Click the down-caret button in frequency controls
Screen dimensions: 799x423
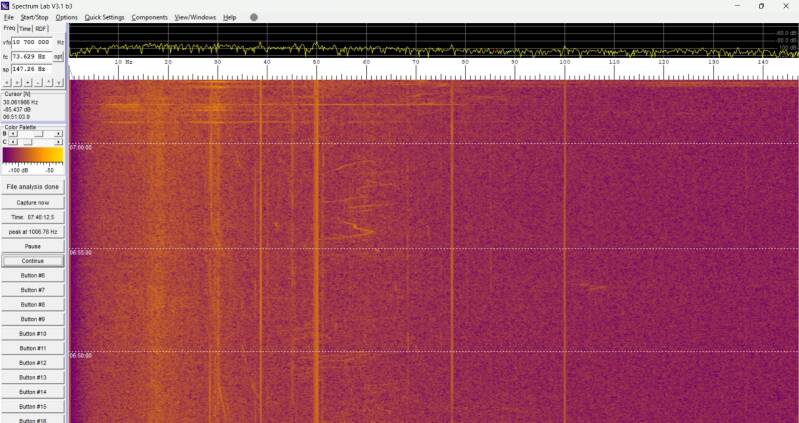point(59,83)
